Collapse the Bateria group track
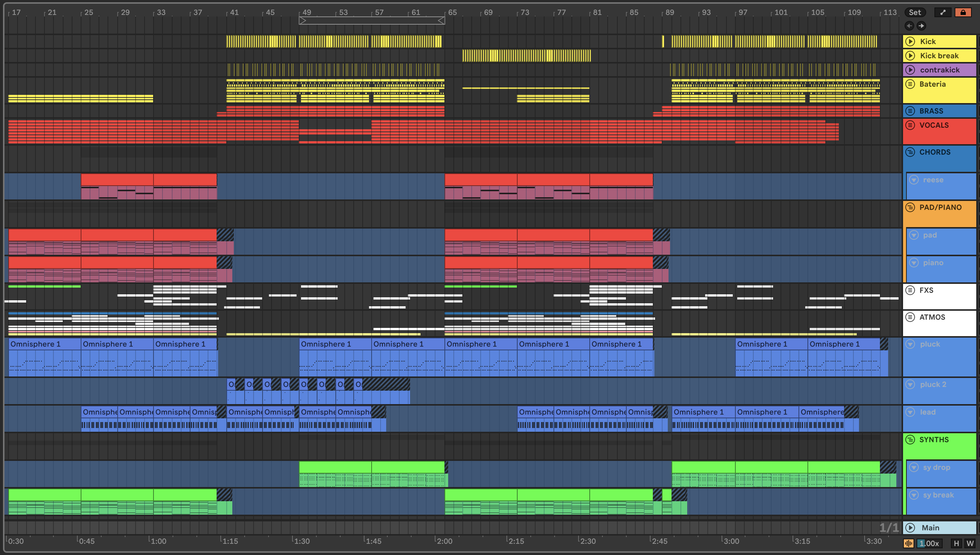The image size is (980, 555). [x=910, y=84]
